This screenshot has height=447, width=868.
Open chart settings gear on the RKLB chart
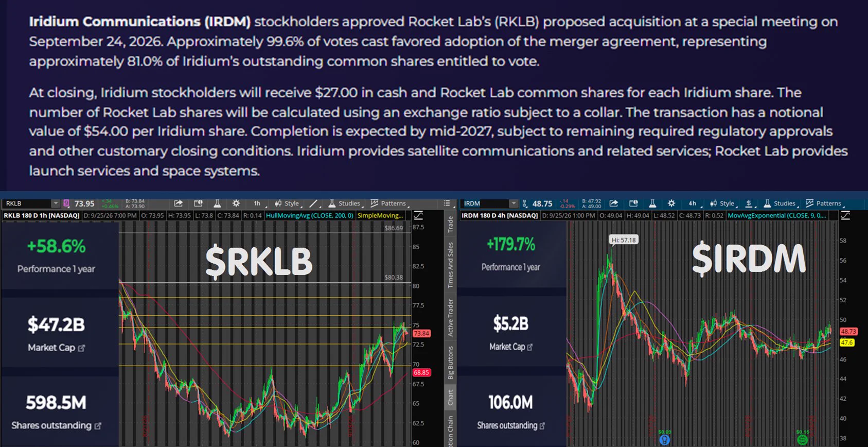(236, 203)
